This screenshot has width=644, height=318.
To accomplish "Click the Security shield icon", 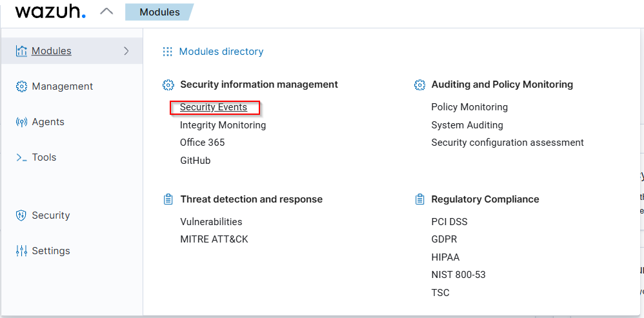I will coord(21,215).
